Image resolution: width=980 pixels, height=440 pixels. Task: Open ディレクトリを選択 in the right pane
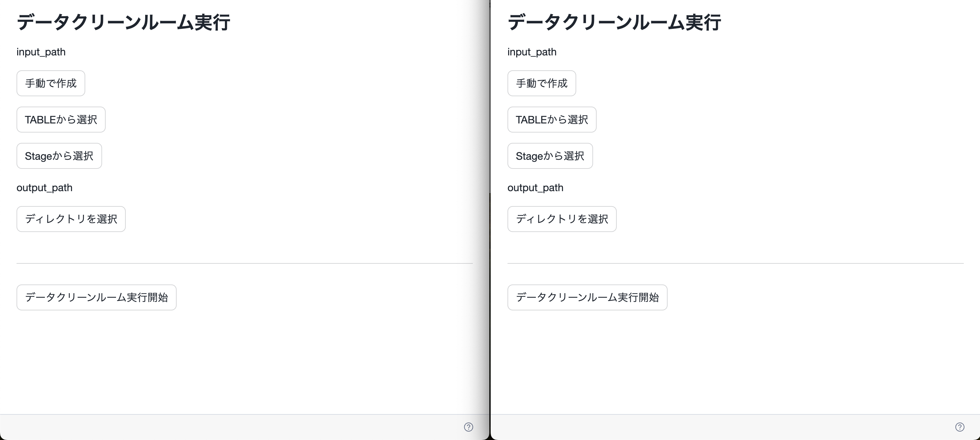[562, 219]
